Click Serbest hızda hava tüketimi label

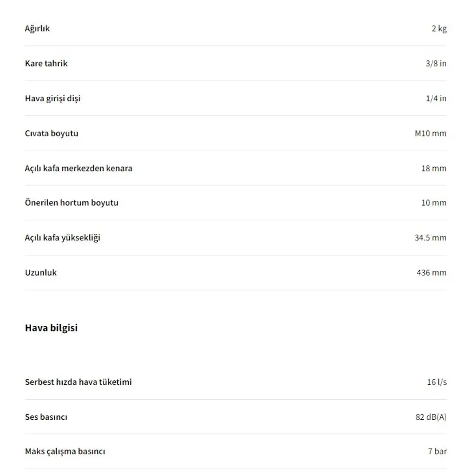coord(78,382)
